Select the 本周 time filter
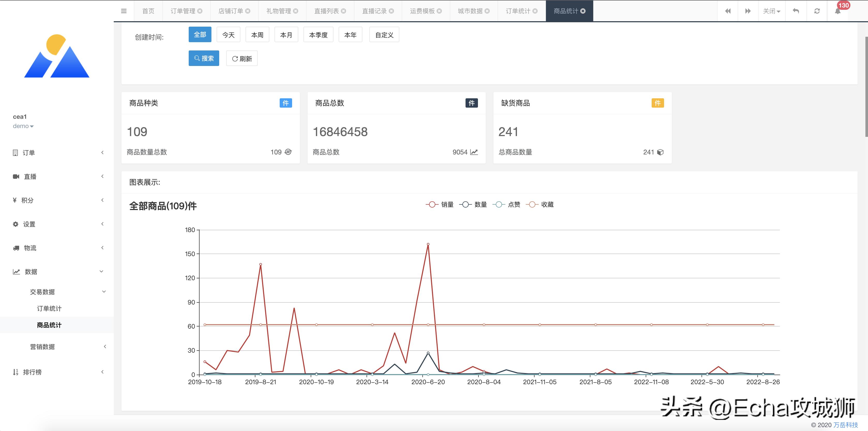Screen dimensions: 868x431 coord(257,34)
